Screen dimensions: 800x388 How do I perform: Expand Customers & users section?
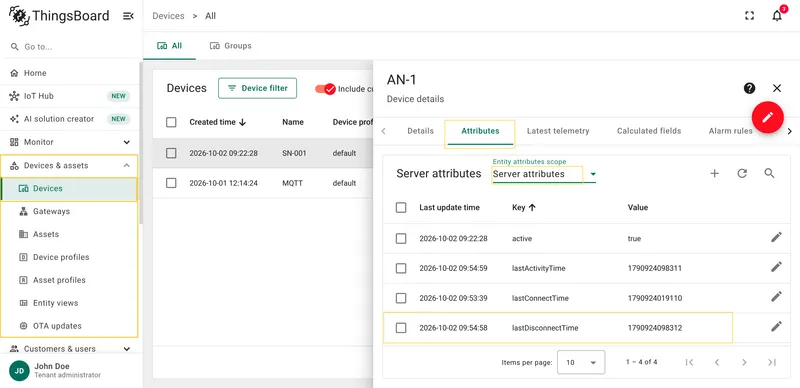[69, 349]
